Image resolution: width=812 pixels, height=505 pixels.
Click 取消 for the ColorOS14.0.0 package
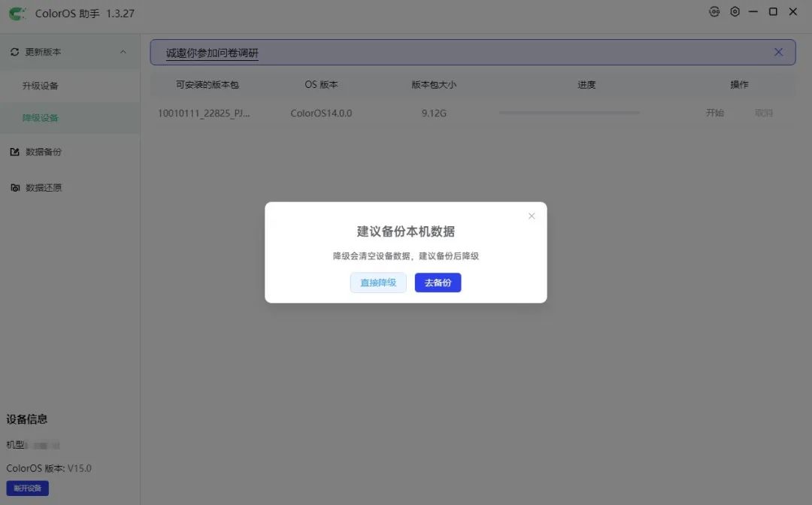(763, 113)
